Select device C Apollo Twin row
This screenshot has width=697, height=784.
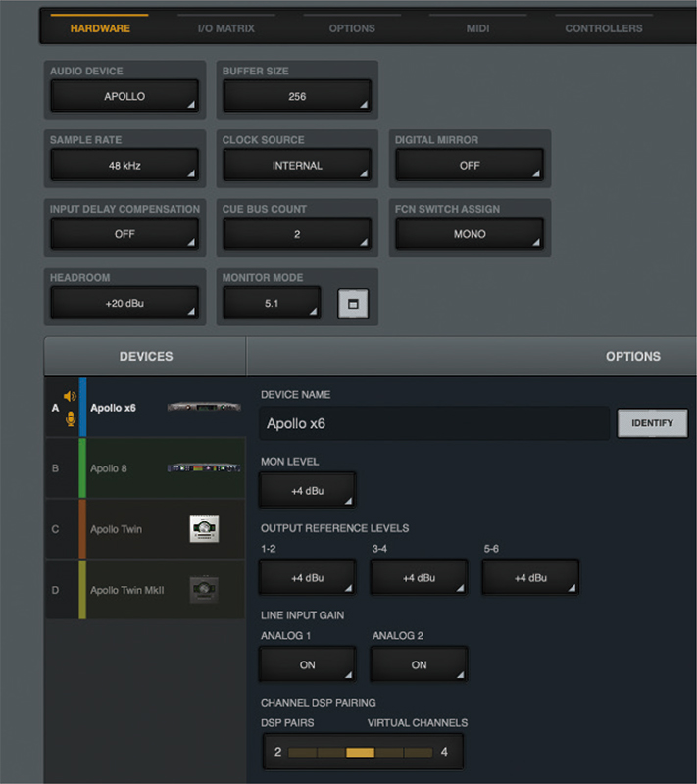[145, 529]
